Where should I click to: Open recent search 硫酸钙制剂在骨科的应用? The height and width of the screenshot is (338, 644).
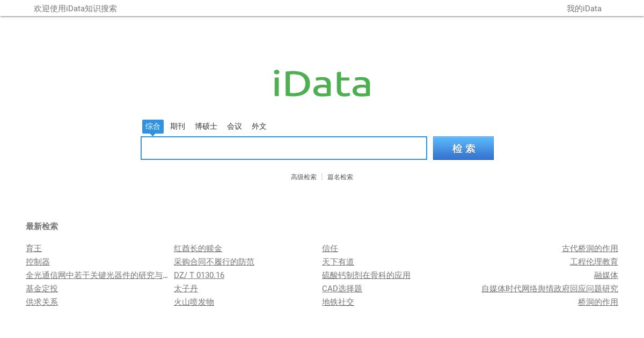366,275
